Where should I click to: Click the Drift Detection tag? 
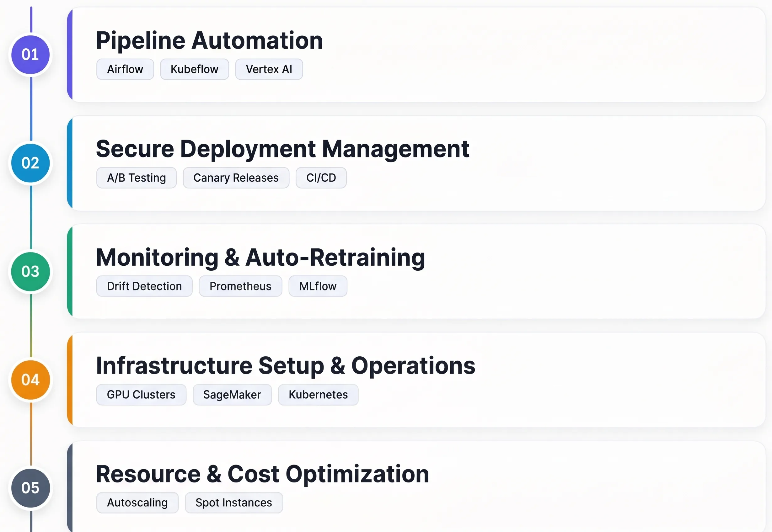coord(144,286)
